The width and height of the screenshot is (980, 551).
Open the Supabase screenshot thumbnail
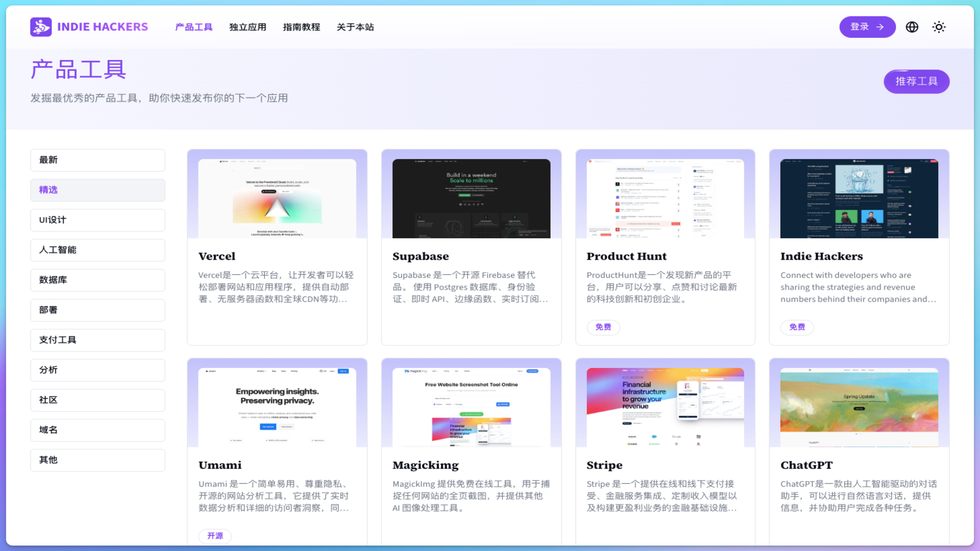click(472, 198)
